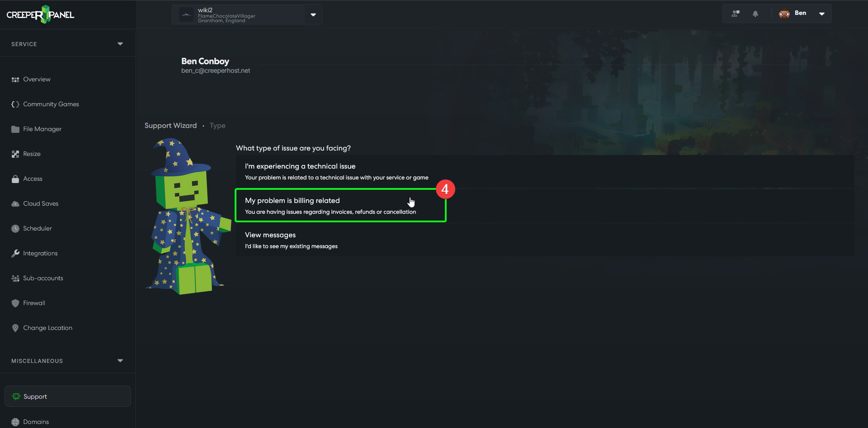Collapse the MISCELLANEOUS section arrow
The height and width of the screenshot is (428, 868).
[120, 361]
